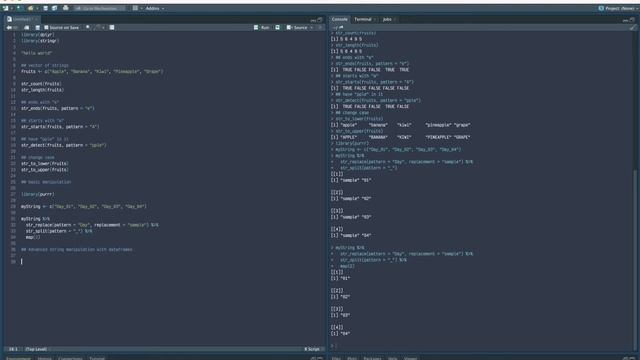Click the console working directory arrow icon
640x360 pixels.
coord(341,27)
